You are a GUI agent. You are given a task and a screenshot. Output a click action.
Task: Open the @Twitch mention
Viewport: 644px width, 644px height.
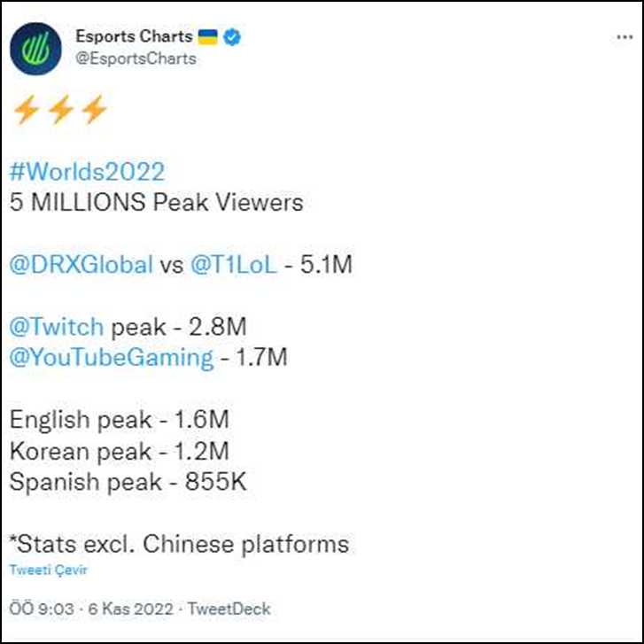click(x=57, y=327)
